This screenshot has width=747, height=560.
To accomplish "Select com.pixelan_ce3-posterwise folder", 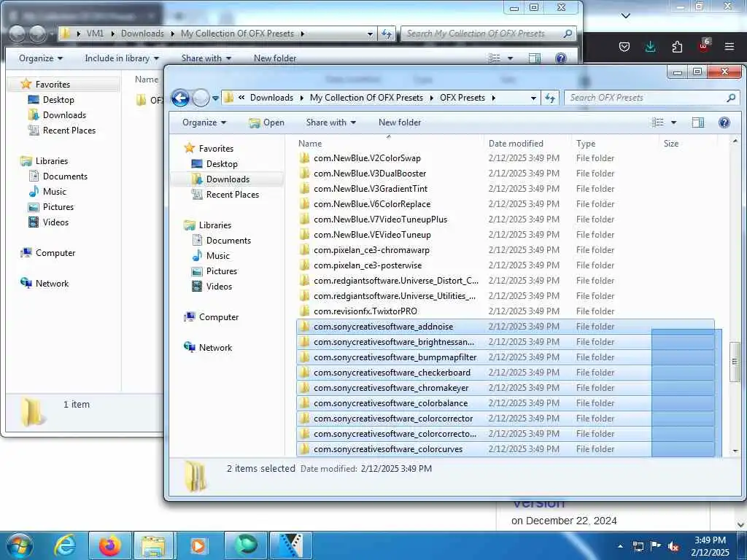I will 368,265.
